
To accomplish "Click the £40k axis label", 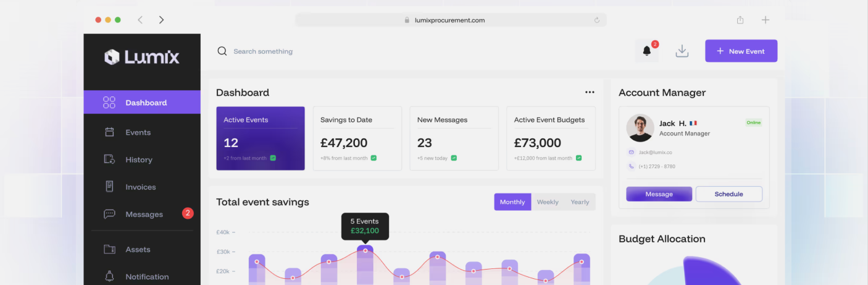I will point(223,232).
